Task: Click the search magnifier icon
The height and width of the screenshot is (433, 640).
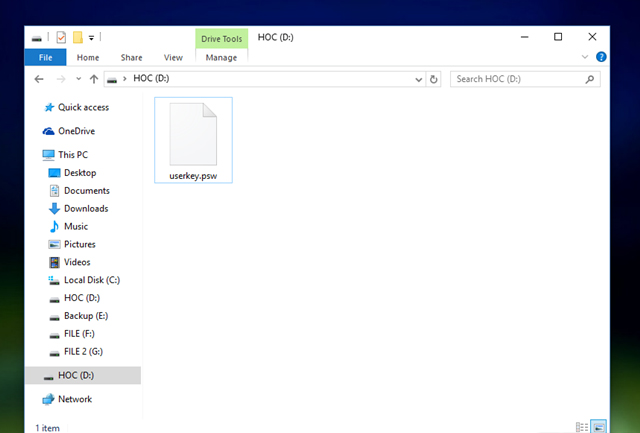Action: pos(589,79)
